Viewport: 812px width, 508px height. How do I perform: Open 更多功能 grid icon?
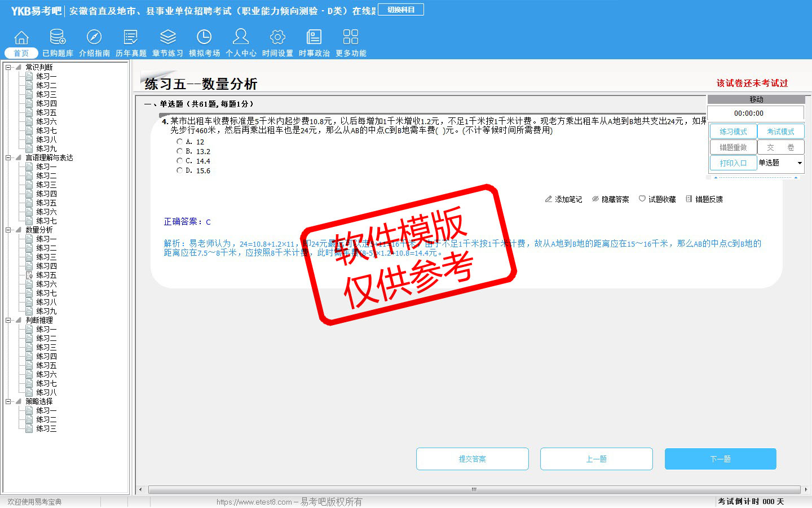(x=351, y=38)
